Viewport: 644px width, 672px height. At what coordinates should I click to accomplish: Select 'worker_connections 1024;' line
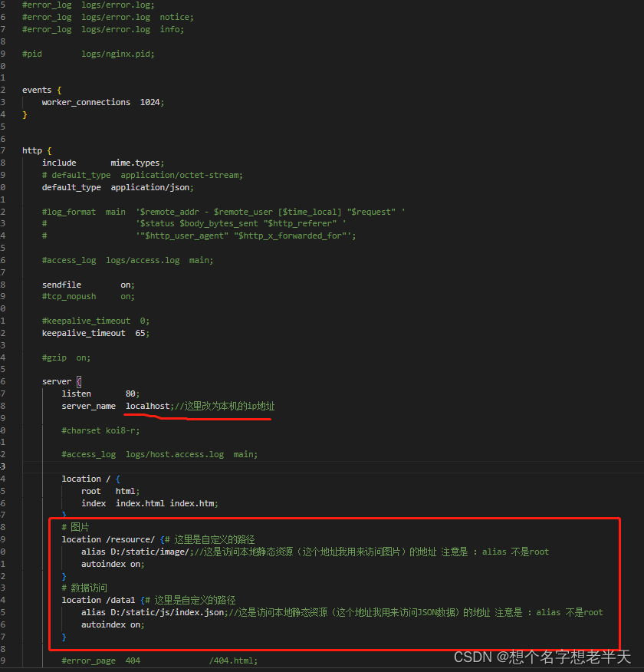pyautogui.click(x=103, y=103)
